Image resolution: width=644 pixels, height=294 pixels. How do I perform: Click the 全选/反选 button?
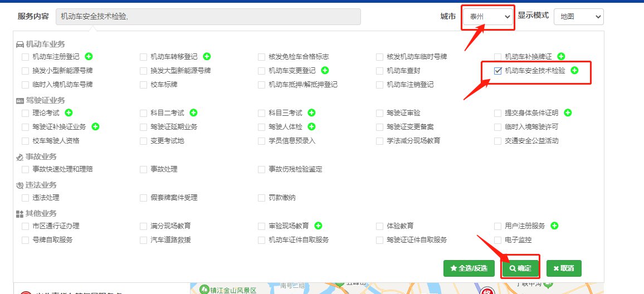pos(468,268)
